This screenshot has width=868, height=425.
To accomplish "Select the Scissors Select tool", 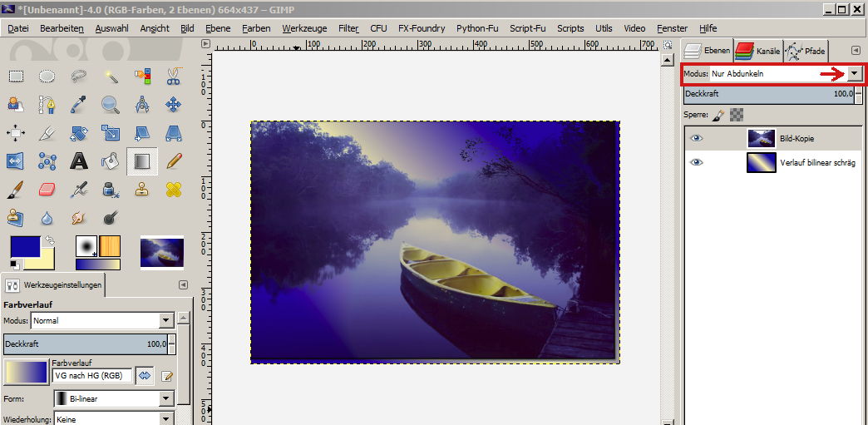I will tap(174, 77).
